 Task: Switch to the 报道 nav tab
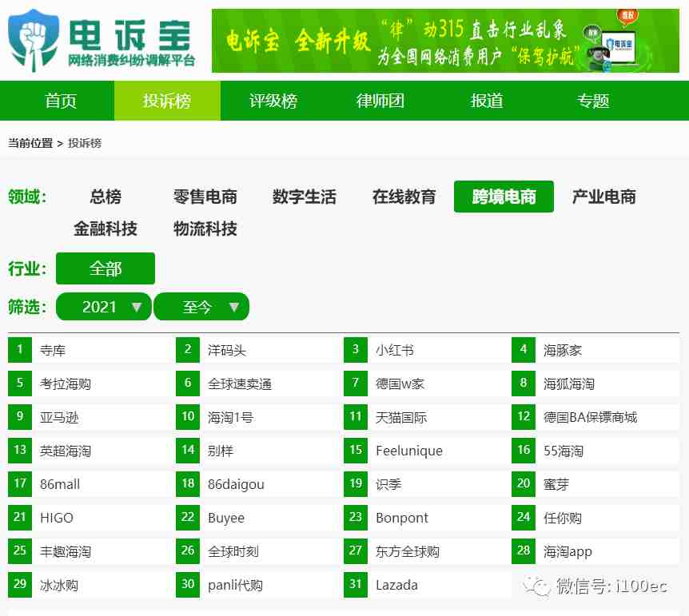(487, 101)
